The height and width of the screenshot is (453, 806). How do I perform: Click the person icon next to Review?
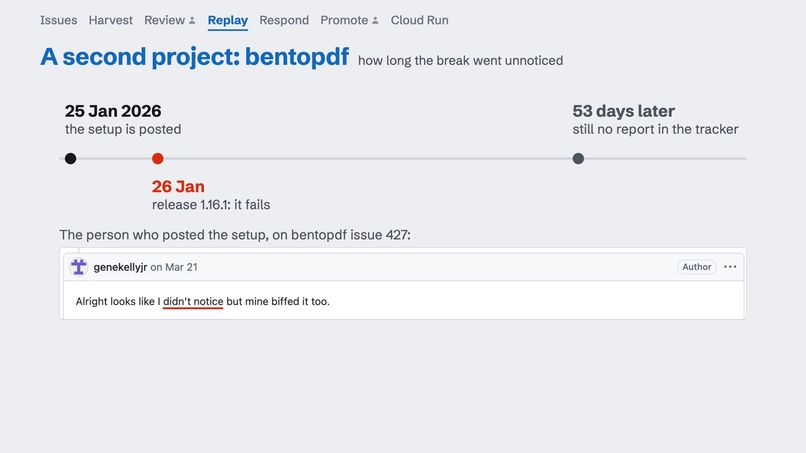tap(192, 21)
